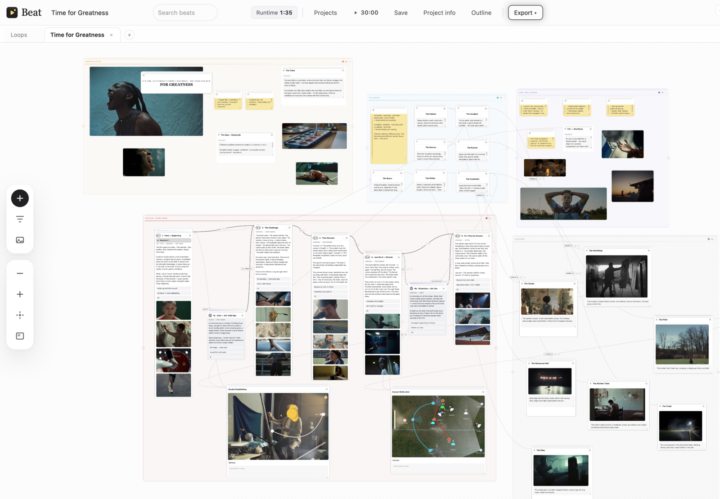Select The Workshop black-and-white image
Screen dimensions: 720x499
click(x=617, y=276)
